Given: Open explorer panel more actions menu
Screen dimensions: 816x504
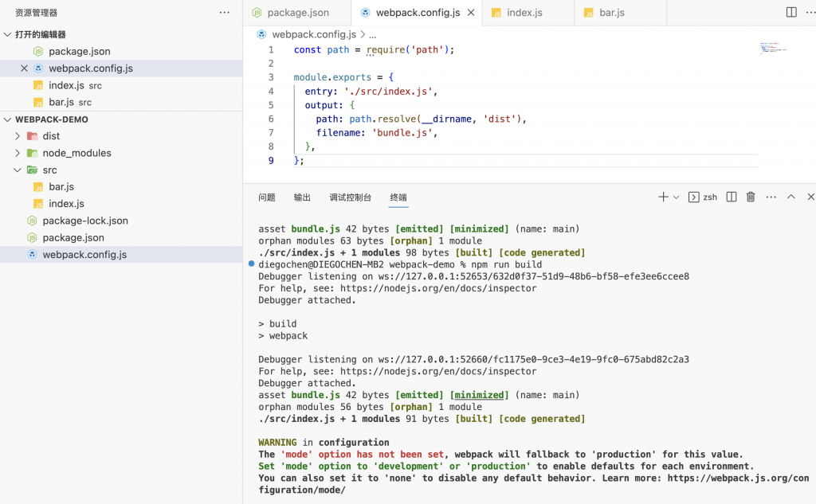Looking at the screenshot, I should point(224,13).
